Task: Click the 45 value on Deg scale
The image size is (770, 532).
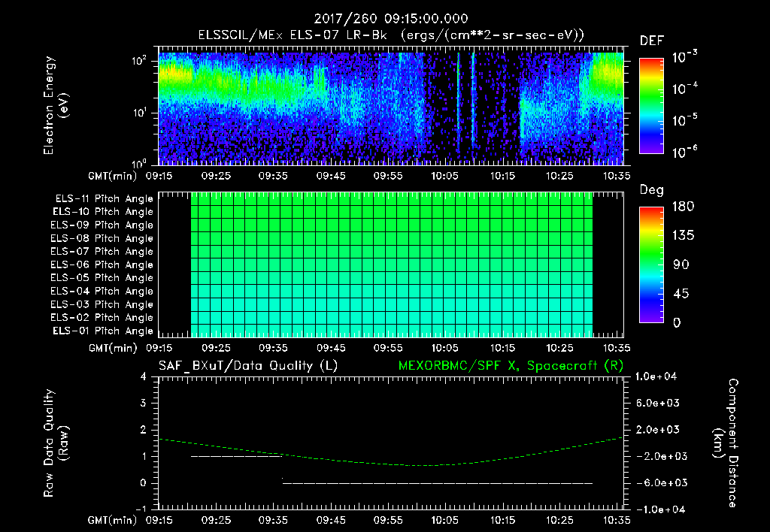Action: (x=681, y=294)
